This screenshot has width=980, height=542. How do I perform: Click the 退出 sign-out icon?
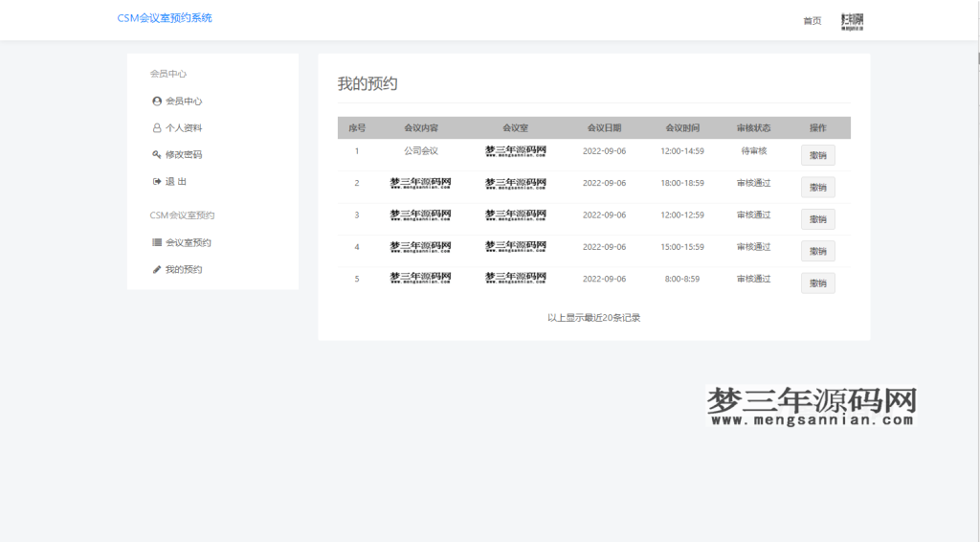point(157,181)
